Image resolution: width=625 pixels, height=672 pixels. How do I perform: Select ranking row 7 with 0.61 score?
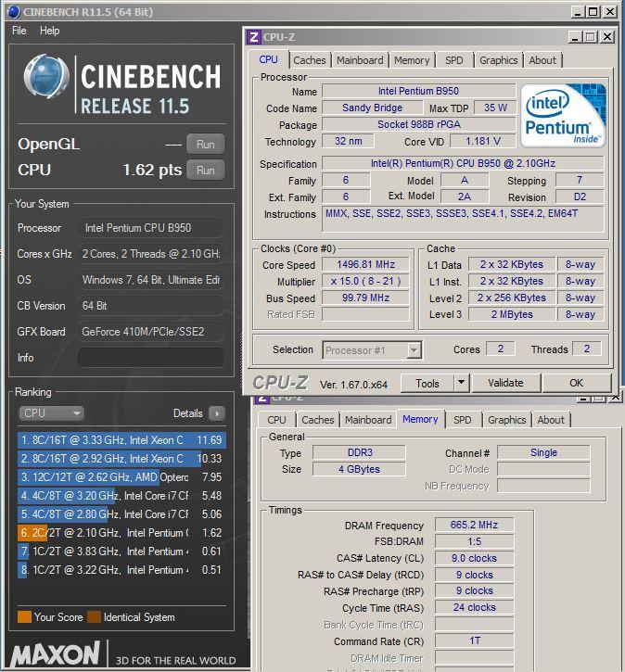[121, 552]
